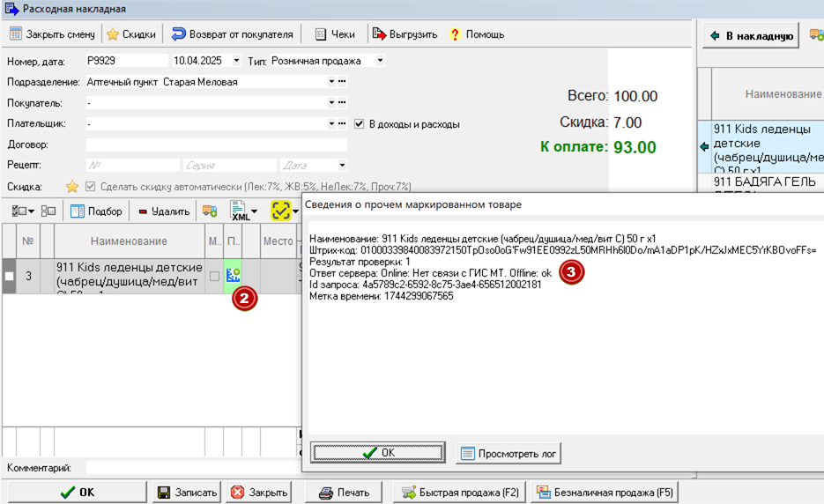This screenshot has width=824, height=504.
Task: Click the Записать save button
Action: point(187,493)
